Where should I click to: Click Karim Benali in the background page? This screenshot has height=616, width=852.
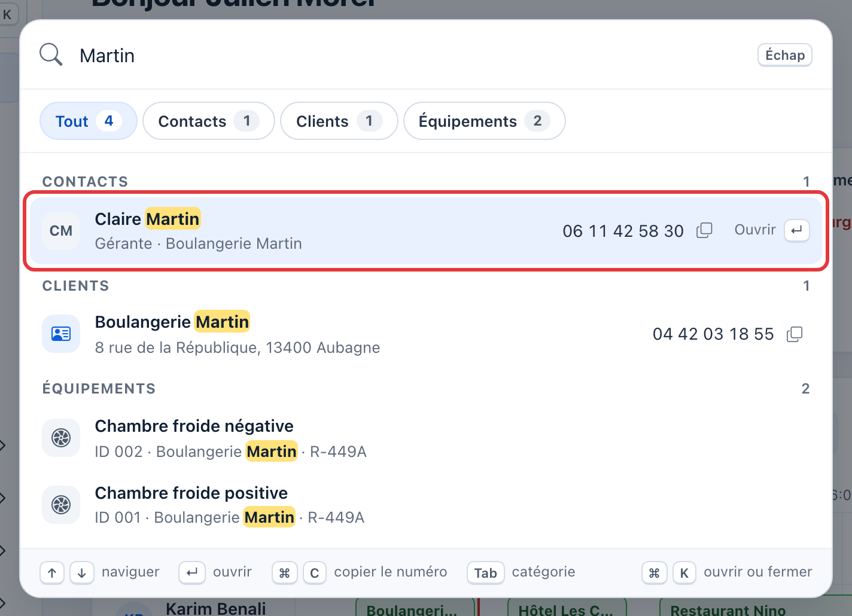click(x=216, y=608)
